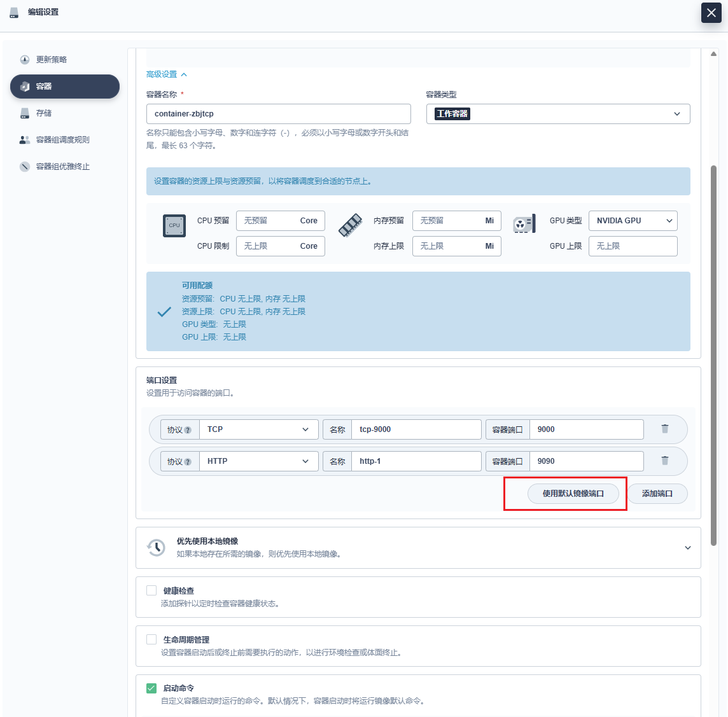Set the GPU 上限 value
This screenshot has height=717, width=728.
pyautogui.click(x=633, y=246)
